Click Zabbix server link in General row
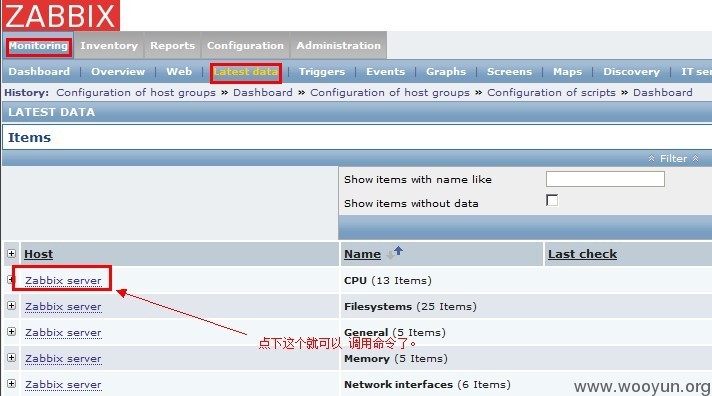The image size is (712, 396). (63, 333)
